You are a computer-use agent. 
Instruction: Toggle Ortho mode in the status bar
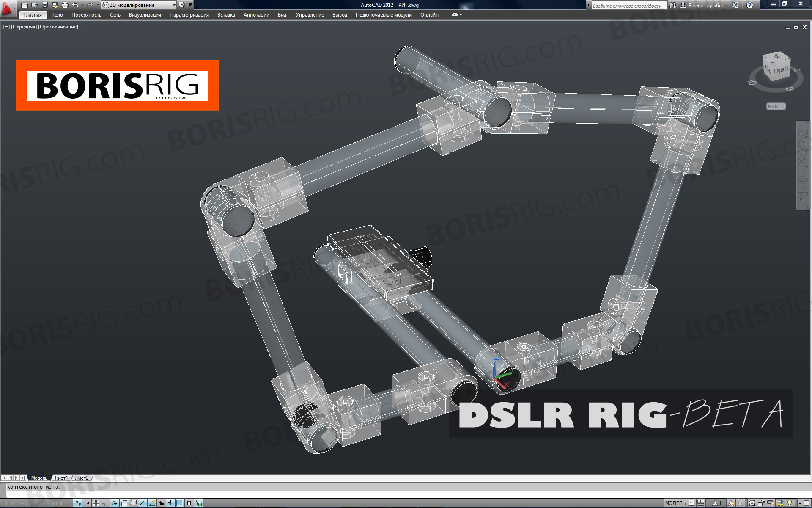(105, 503)
